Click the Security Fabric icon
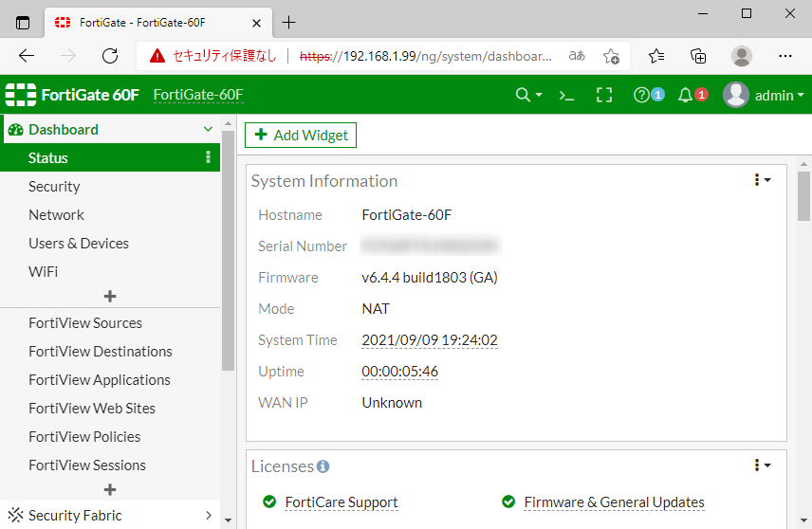Image resolution: width=812 pixels, height=529 pixels. tap(15, 515)
